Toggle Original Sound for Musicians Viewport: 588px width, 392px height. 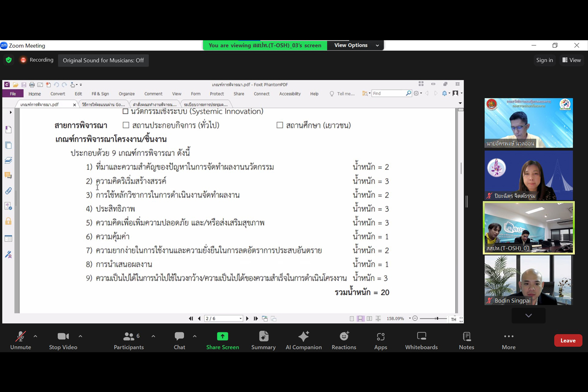(103, 60)
